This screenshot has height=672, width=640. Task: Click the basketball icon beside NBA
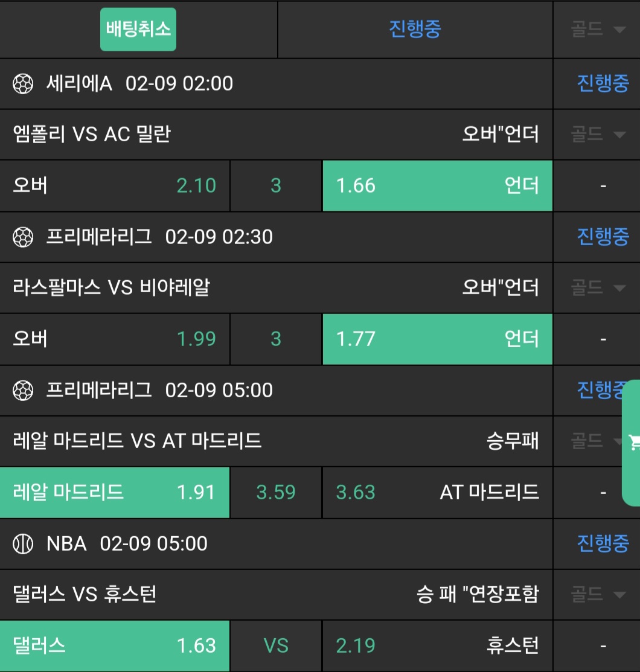pyautogui.click(x=22, y=544)
